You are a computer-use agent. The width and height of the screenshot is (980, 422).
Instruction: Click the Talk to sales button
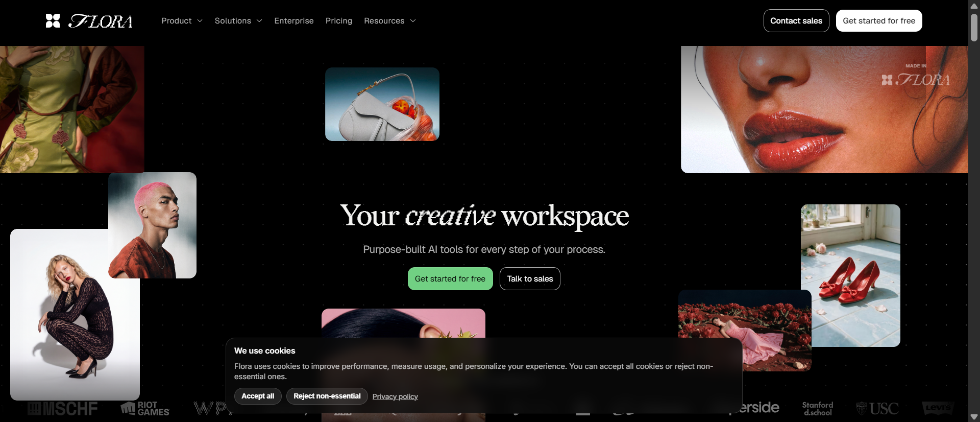click(530, 279)
